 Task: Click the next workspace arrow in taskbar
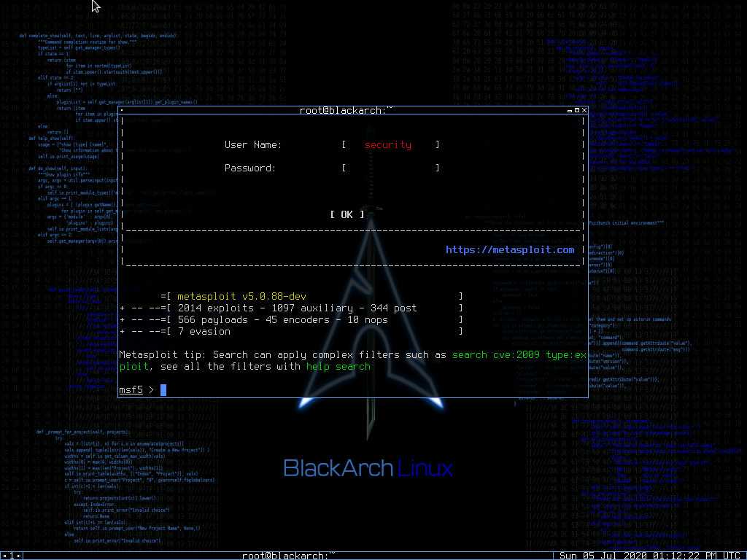point(20,556)
